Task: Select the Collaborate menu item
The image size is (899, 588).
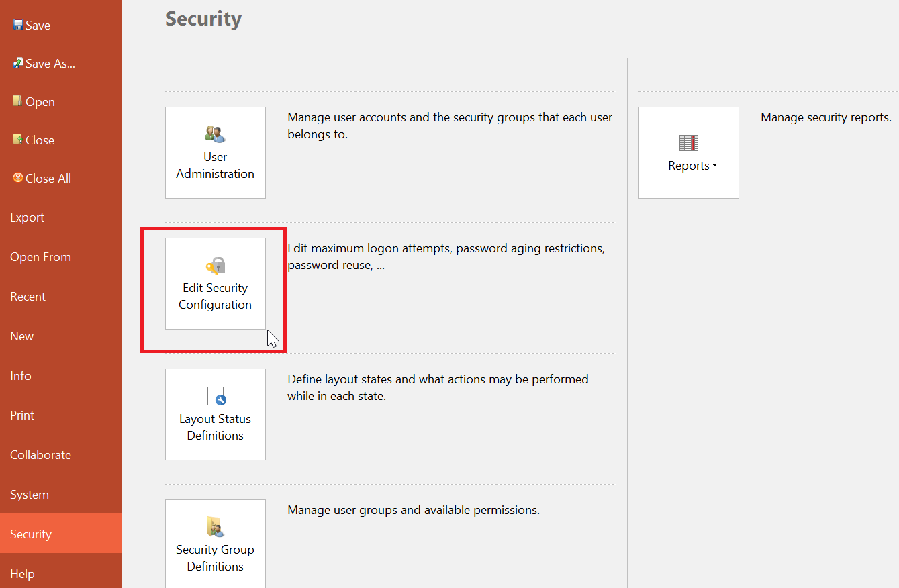Action: [x=40, y=455]
